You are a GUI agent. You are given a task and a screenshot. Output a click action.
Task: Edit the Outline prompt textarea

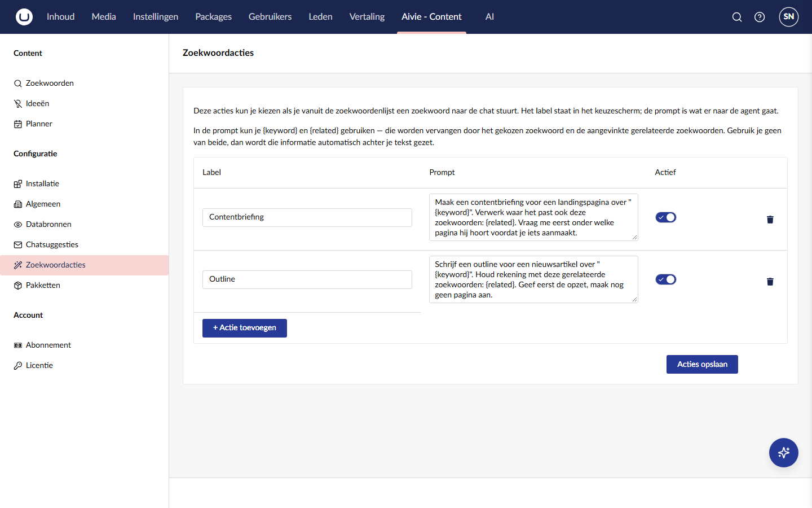533,279
